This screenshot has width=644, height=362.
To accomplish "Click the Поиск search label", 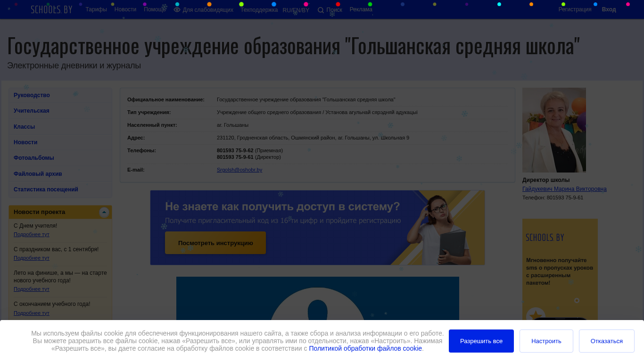I will pos(334,10).
